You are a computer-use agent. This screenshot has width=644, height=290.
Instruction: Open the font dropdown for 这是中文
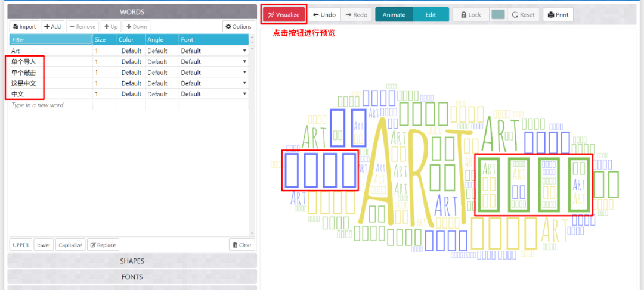[245, 83]
